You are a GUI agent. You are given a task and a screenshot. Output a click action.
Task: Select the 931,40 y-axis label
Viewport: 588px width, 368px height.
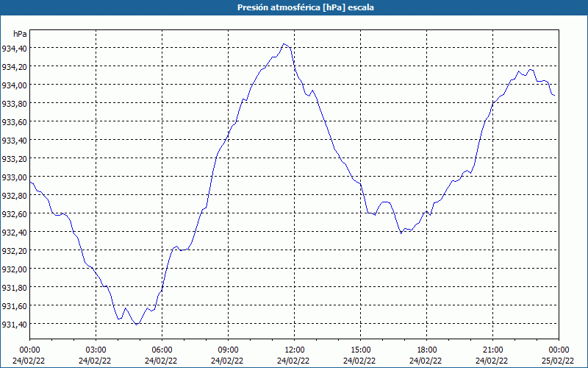click(14, 324)
